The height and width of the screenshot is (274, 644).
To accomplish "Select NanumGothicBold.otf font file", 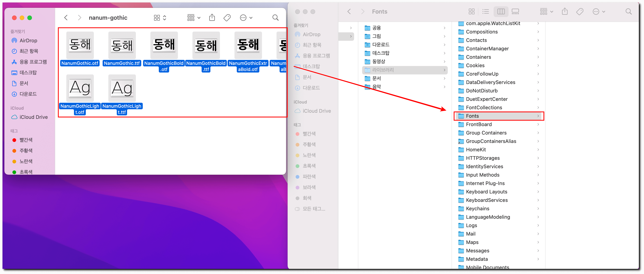I will 164,52.
